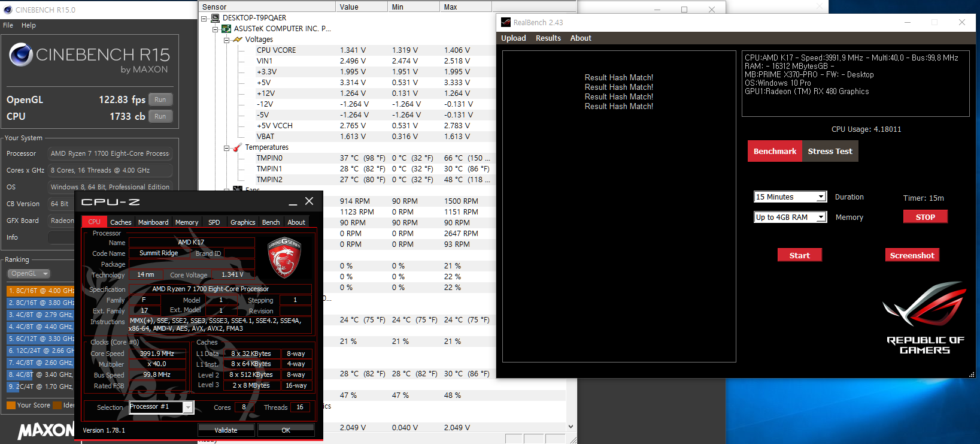Click the Sensor column header in HWMonitor
The image size is (980, 444).
267,7
